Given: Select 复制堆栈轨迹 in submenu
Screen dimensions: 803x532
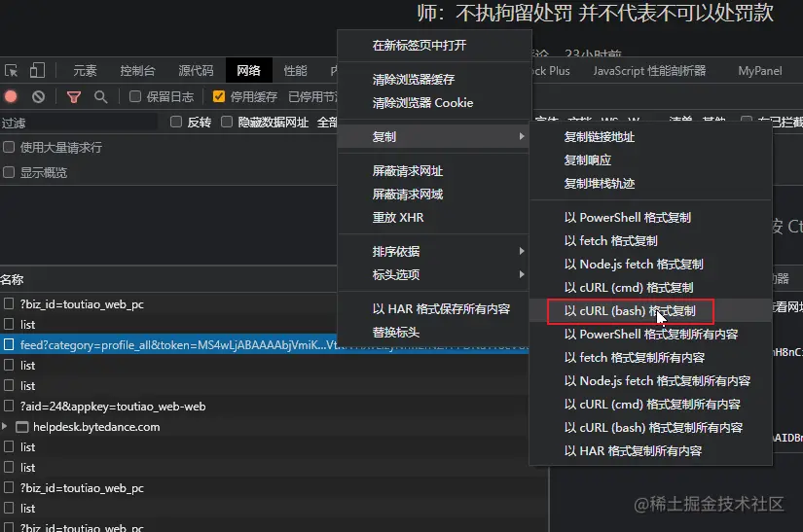Looking at the screenshot, I should (x=650, y=184).
